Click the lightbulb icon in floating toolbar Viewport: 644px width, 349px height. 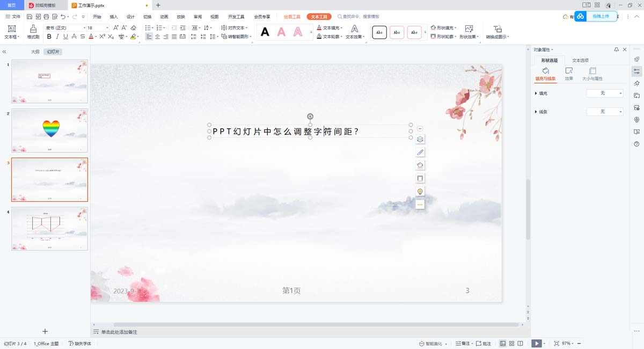pyautogui.click(x=420, y=191)
